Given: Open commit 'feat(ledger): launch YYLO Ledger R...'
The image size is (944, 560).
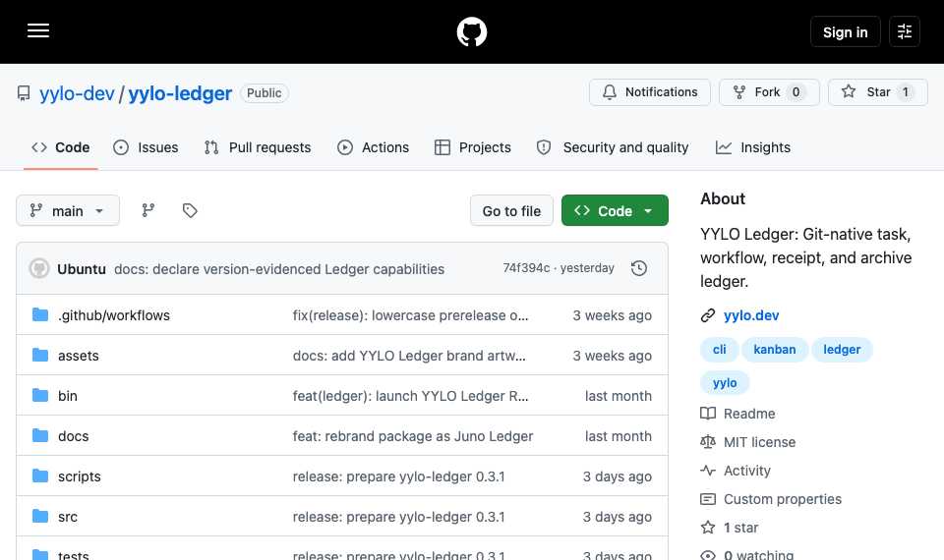Looking at the screenshot, I should [411, 396].
